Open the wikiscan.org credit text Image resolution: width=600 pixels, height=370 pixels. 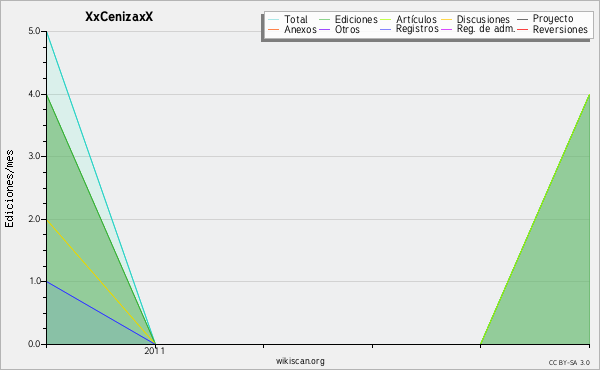(x=300, y=361)
